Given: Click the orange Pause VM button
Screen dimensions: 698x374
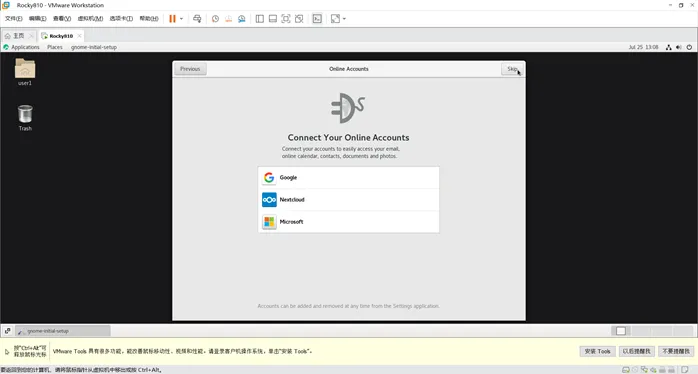Looking at the screenshot, I should [172, 19].
